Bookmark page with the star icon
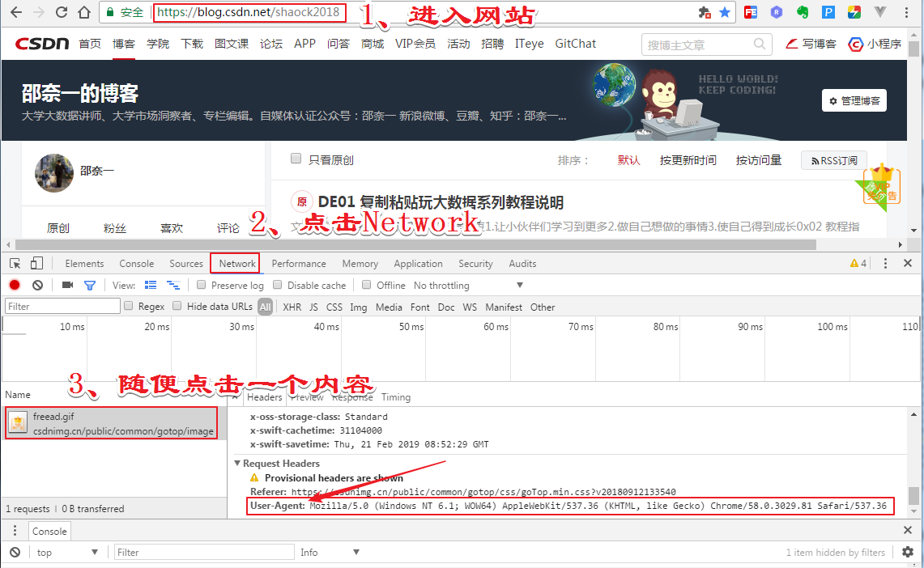The image size is (924, 568). point(725,12)
